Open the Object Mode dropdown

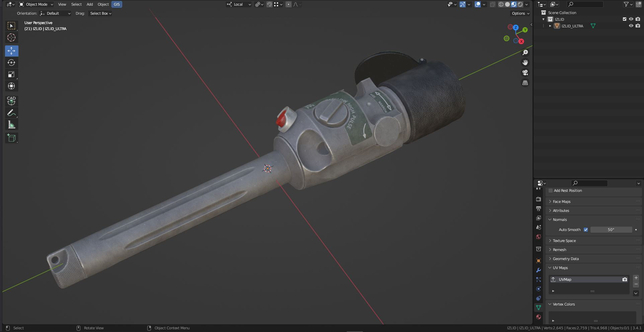(36, 4)
